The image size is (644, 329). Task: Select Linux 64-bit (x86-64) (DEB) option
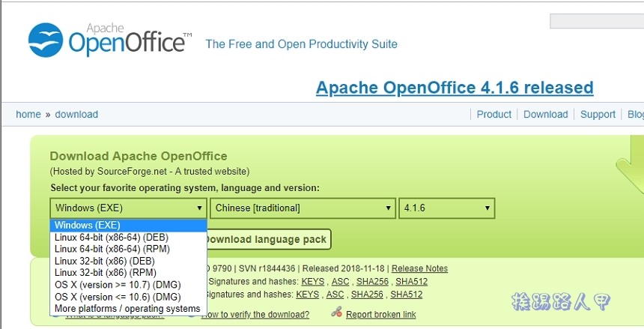[128, 238]
